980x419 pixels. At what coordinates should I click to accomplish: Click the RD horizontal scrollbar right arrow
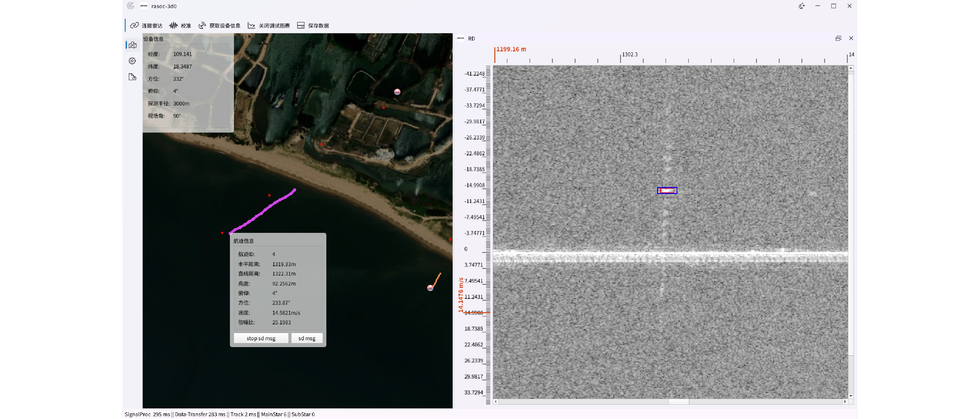click(x=845, y=402)
